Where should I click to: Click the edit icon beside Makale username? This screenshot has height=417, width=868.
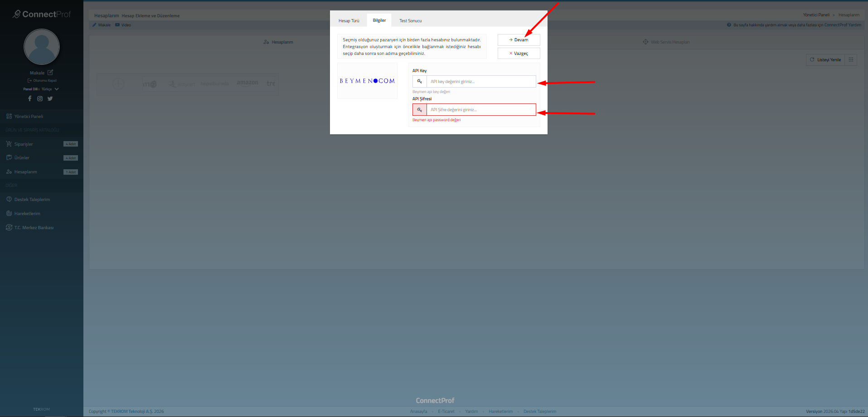pos(50,73)
